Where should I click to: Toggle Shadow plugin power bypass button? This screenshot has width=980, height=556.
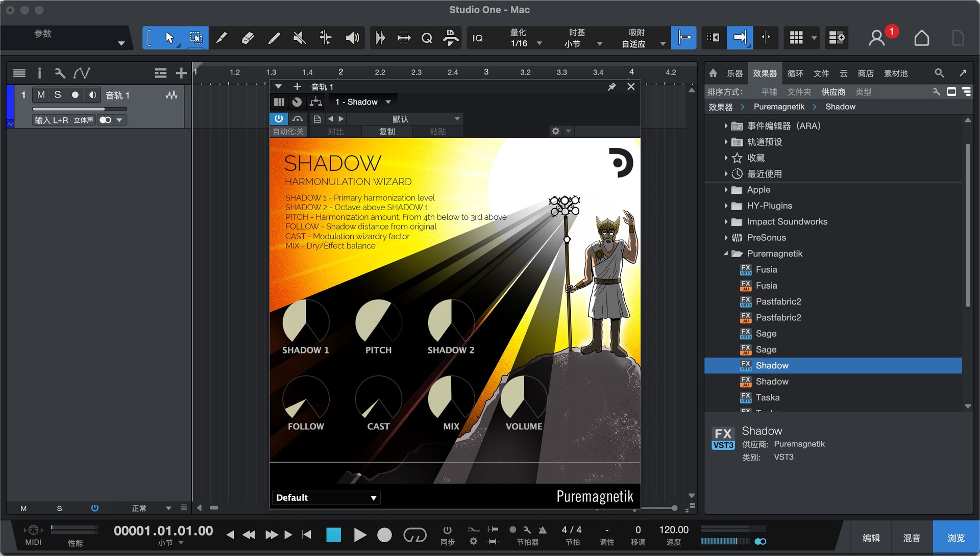point(279,119)
